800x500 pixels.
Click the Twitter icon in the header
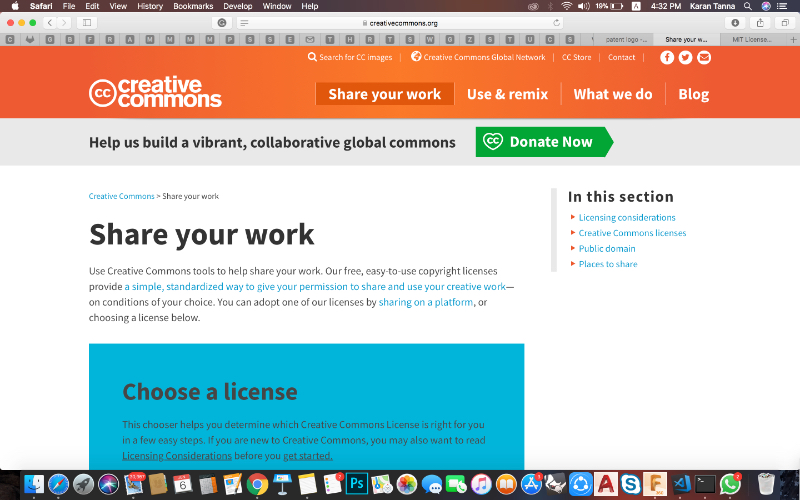tap(685, 58)
